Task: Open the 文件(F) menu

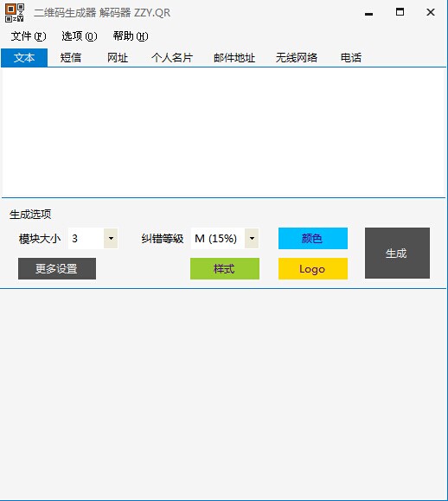Action: tap(29, 36)
